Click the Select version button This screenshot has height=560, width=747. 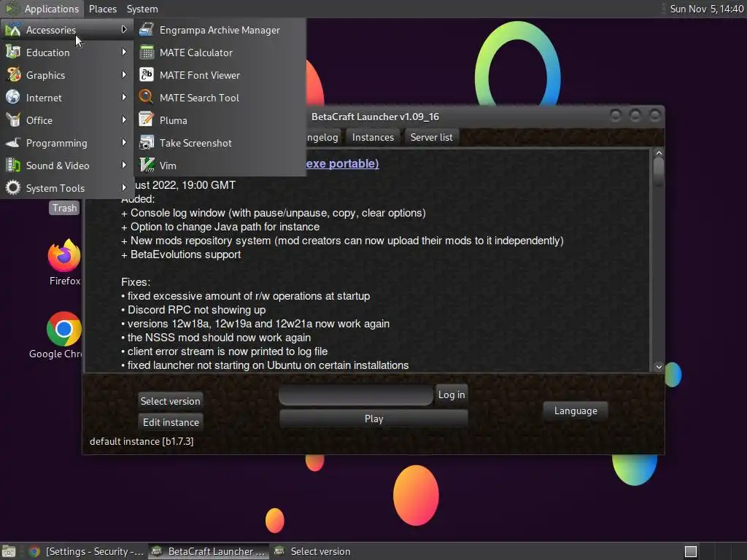click(170, 401)
